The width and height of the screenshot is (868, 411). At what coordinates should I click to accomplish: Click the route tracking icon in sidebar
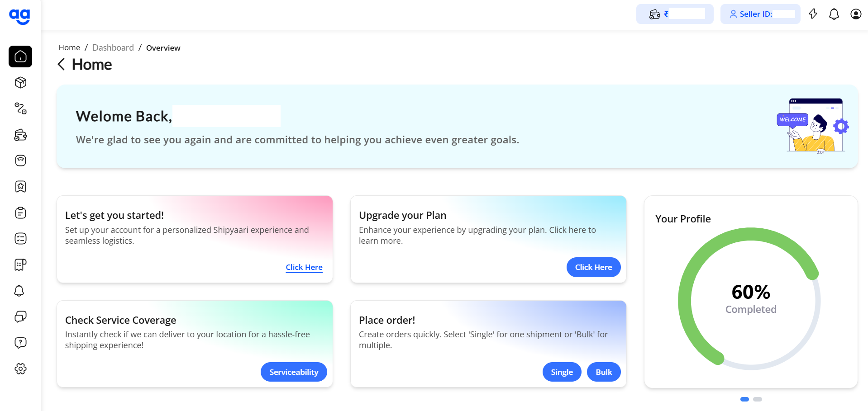tap(20, 109)
